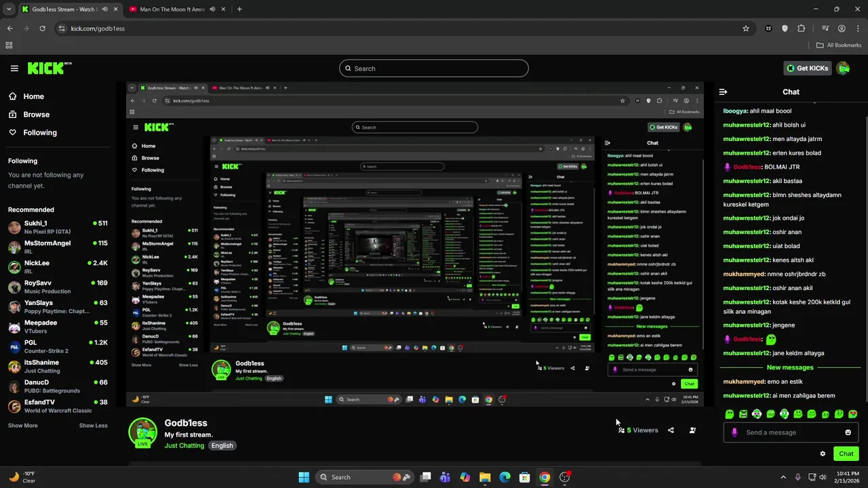
Task: Open the MsStormAngel recommended channel
Action: click(58, 247)
